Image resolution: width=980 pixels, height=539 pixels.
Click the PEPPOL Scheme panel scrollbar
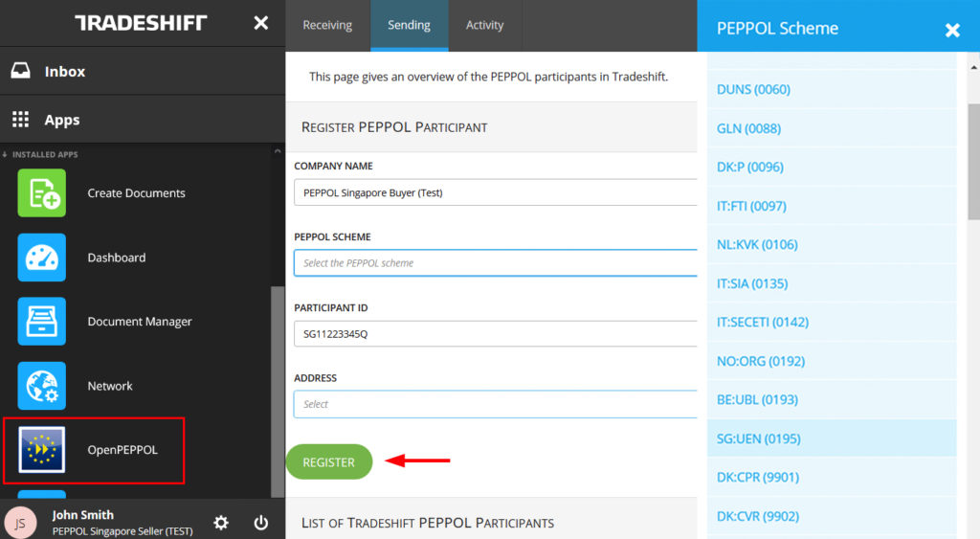[x=973, y=162]
